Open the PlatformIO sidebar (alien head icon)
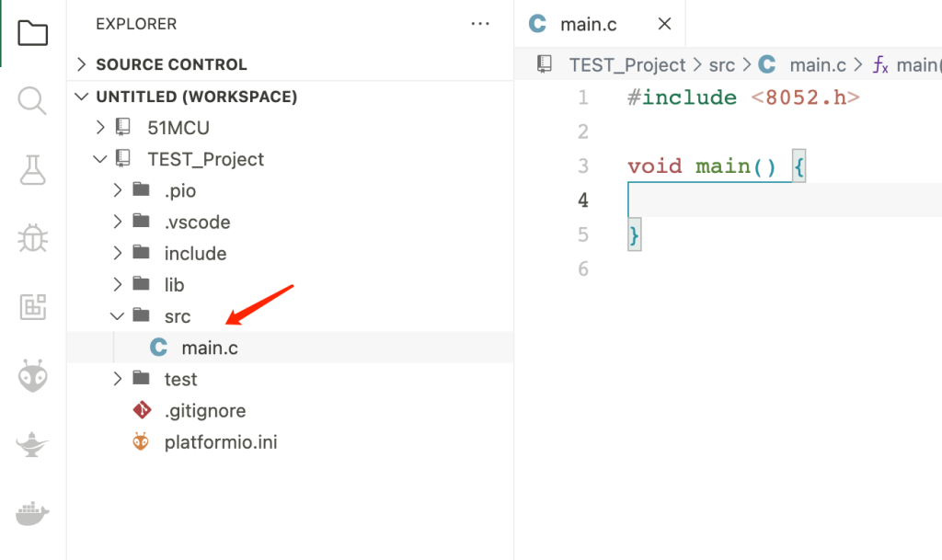 [x=32, y=375]
